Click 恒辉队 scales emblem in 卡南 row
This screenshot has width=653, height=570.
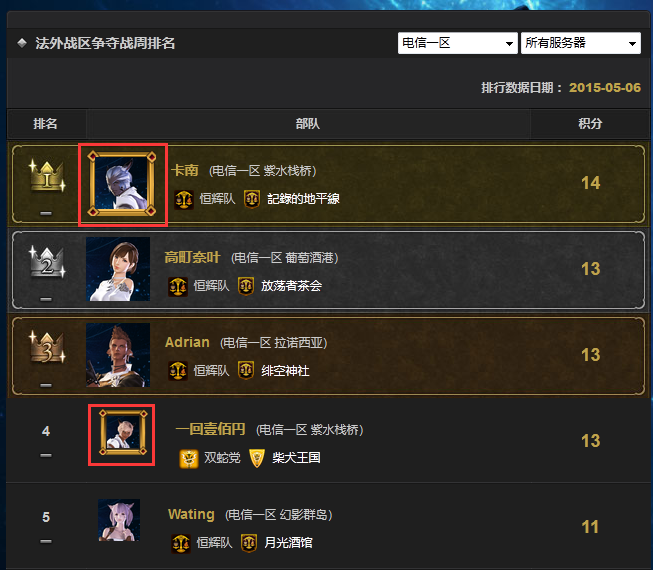pos(184,199)
